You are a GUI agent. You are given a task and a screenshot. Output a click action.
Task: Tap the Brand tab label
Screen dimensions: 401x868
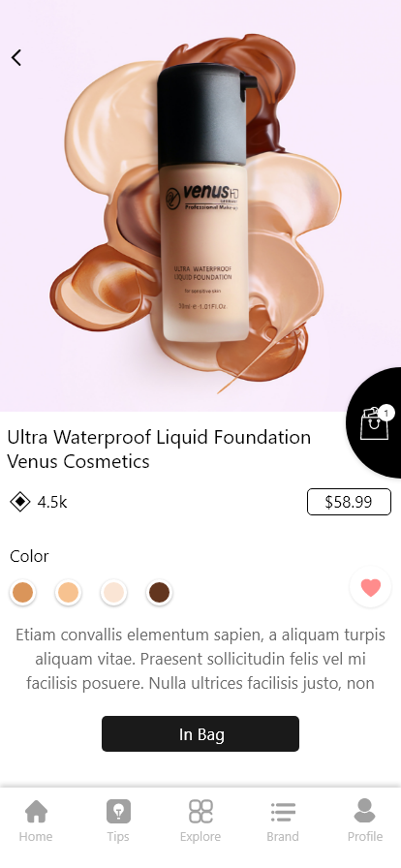click(x=283, y=836)
